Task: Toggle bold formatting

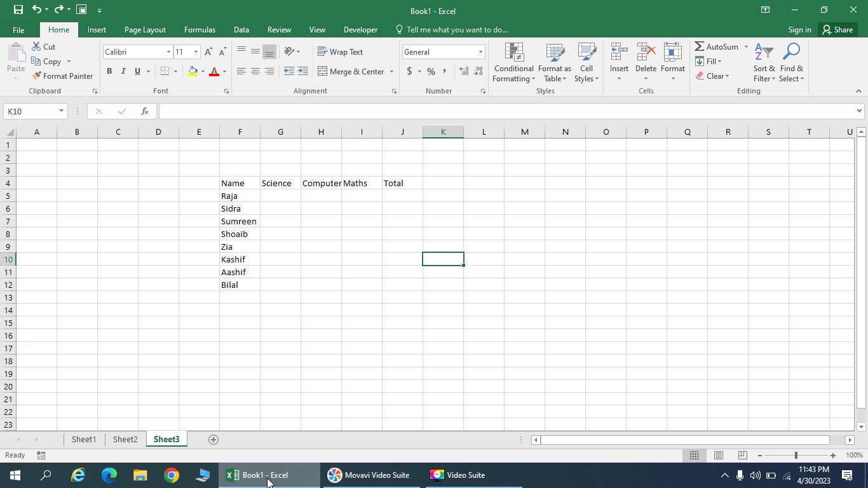Action: (109, 71)
